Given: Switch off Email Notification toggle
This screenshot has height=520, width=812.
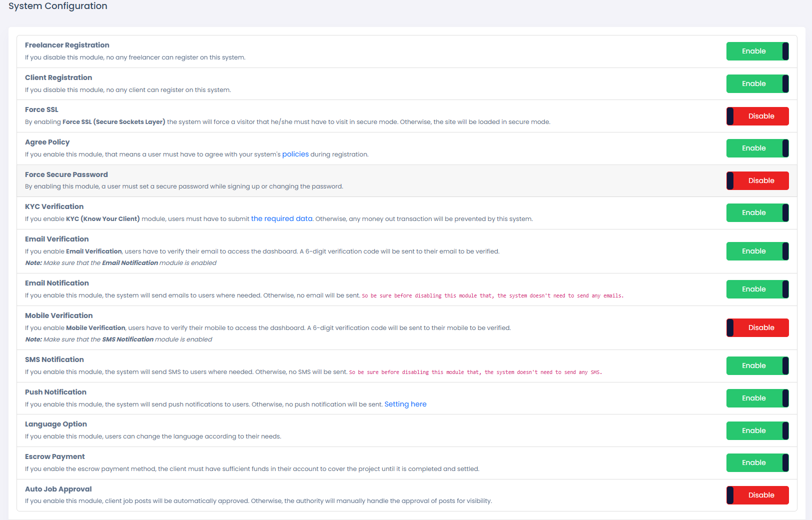Looking at the screenshot, I should 757,289.
